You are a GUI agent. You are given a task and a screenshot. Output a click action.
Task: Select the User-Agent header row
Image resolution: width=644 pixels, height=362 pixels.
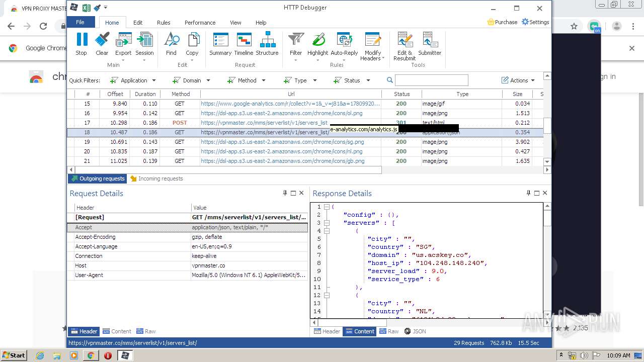(188, 275)
